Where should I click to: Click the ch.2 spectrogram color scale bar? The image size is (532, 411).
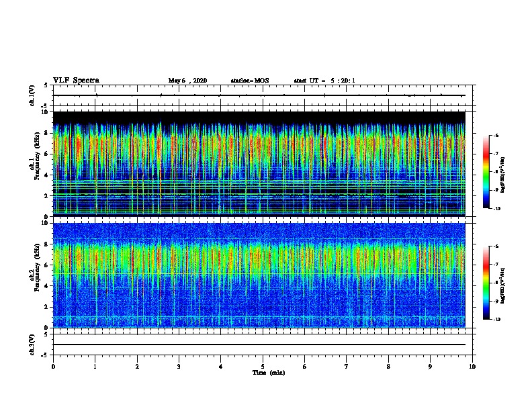486,283
